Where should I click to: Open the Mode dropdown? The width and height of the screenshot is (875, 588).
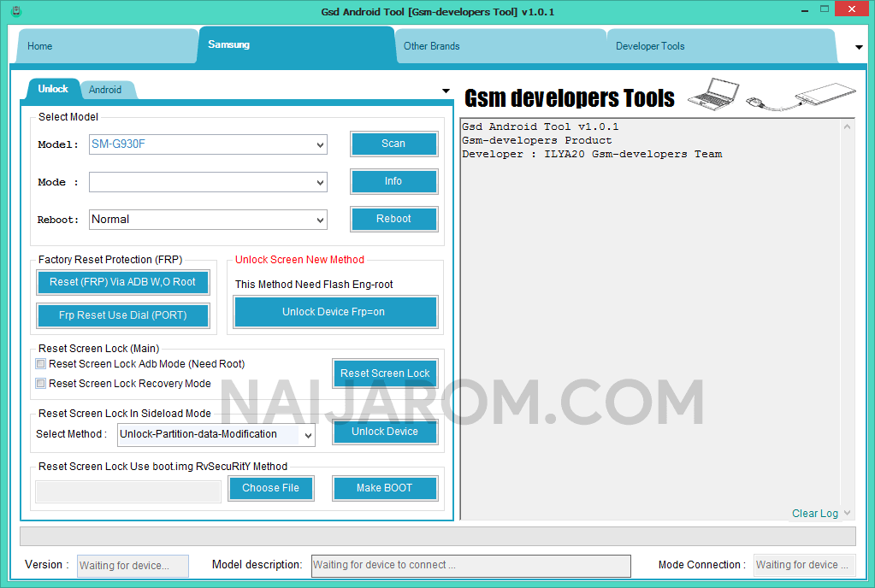click(208, 182)
